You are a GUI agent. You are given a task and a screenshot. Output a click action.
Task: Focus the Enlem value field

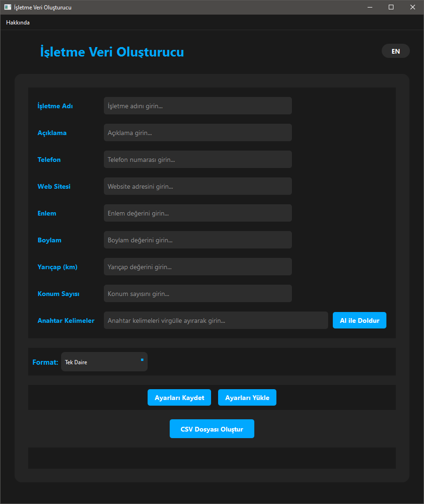(197, 213)
